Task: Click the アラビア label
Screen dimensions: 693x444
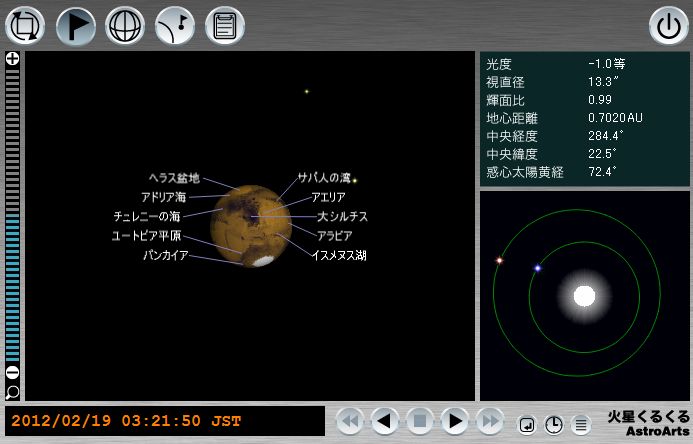Action: pos(335,236)
